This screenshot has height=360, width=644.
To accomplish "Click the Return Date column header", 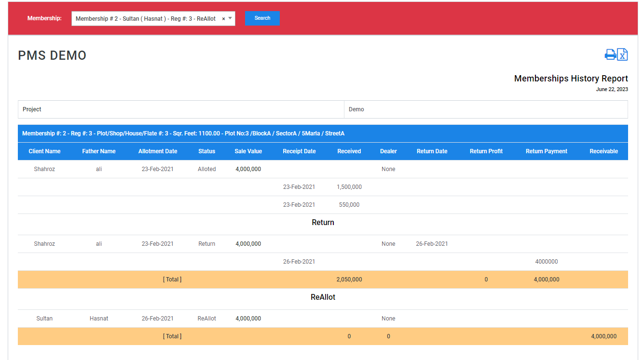I will [432, 151].
